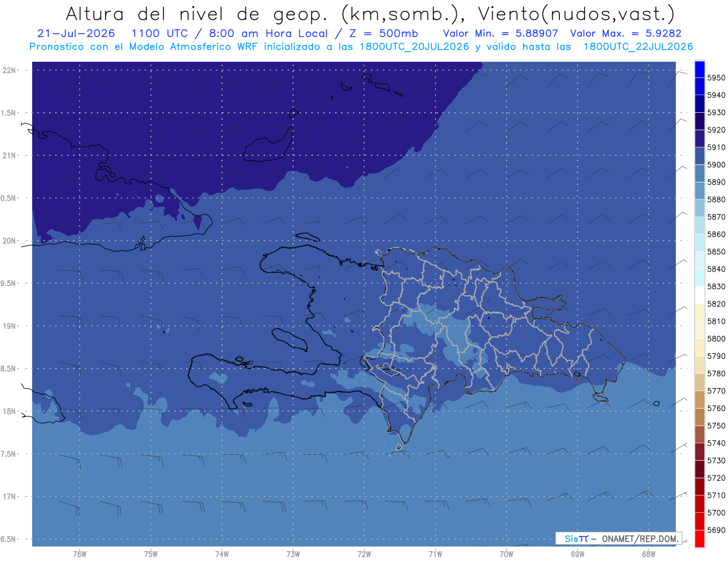Select the colorbar band between 5890 and 5900
Screen dimensions: 728x562
[x=699, y=173]
